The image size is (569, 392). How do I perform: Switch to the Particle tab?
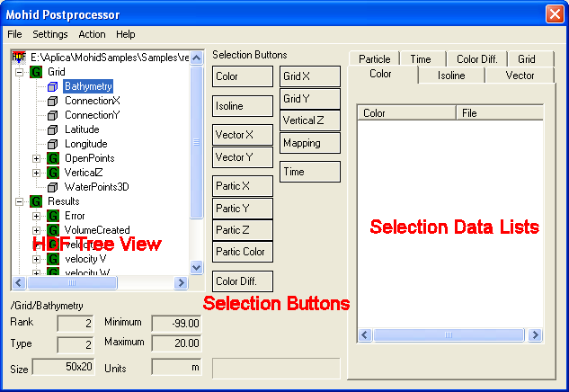tap(374, 59)
